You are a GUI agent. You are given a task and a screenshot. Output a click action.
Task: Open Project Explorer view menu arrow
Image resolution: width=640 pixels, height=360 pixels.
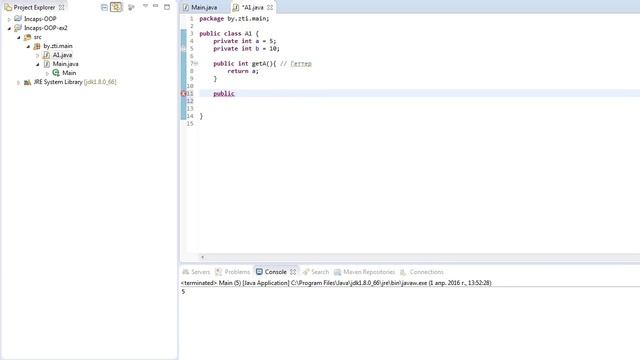pos(145,6)
